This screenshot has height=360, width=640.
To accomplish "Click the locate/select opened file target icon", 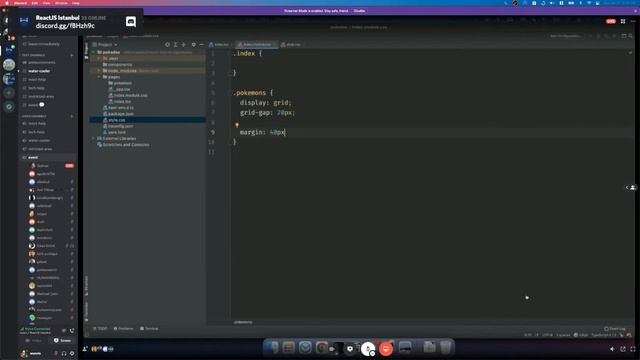I will 167,44.
